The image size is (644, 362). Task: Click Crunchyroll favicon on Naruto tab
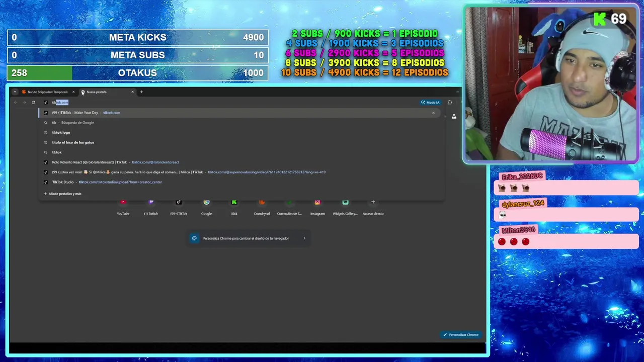point(24,92)
